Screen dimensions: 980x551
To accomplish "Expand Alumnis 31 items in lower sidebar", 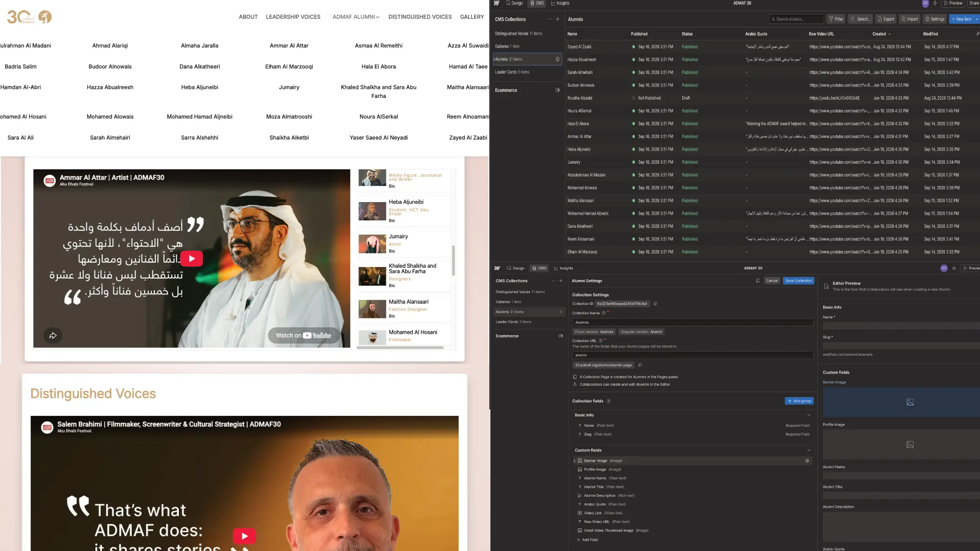I will coord(561,312).
